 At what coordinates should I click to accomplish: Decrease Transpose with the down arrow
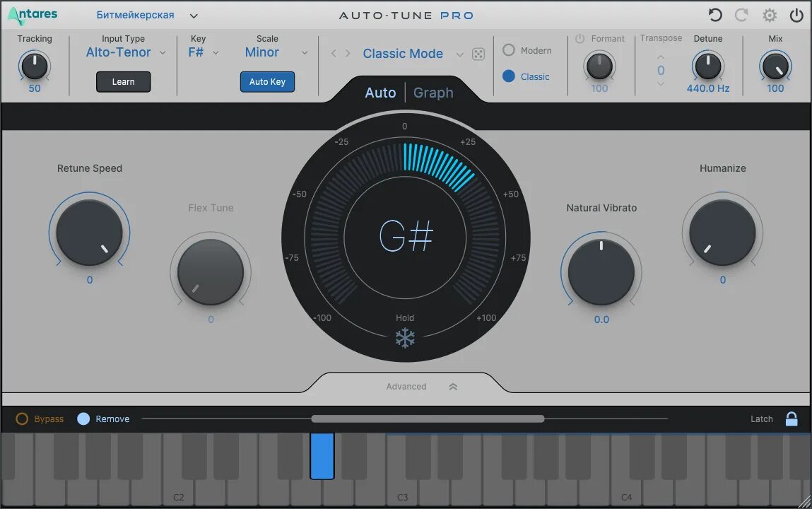tap(660, 83)
